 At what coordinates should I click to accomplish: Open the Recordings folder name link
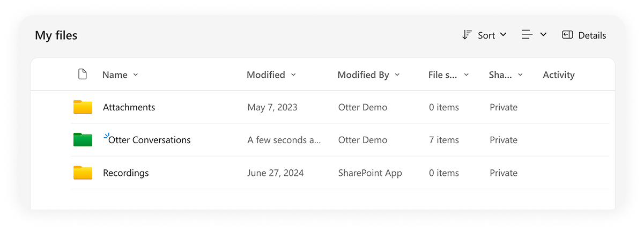click(126, 173)
